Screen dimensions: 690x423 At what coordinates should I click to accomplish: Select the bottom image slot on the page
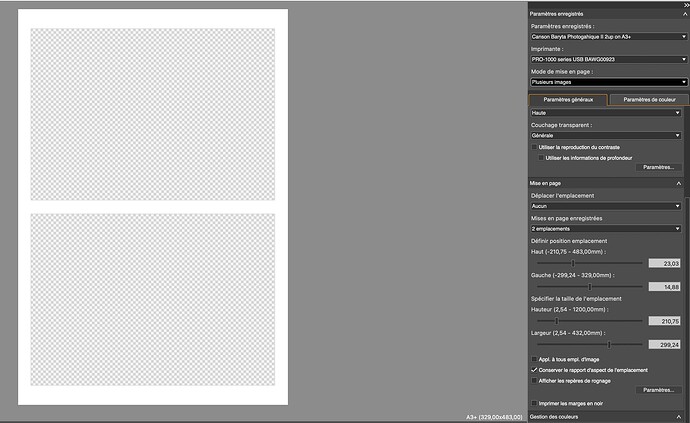[x=152, y=299]
